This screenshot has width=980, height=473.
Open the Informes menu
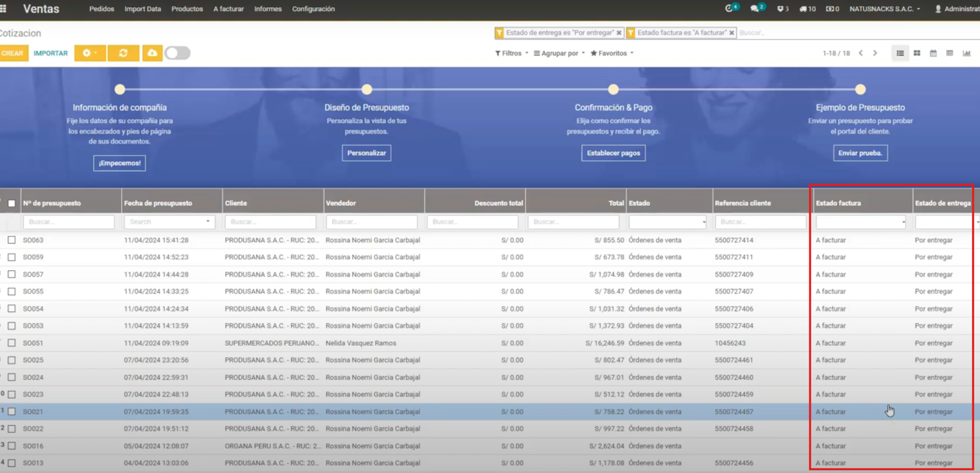268,9
